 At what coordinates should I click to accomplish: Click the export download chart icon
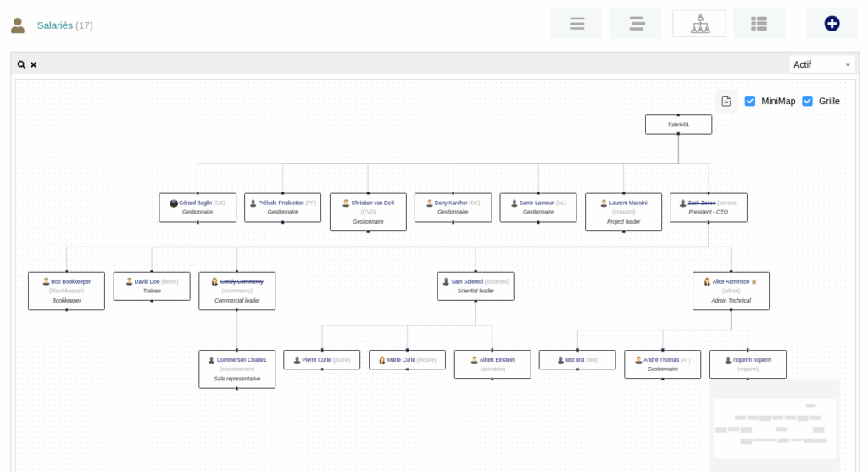pyautogui.click(x=726, y=101)
